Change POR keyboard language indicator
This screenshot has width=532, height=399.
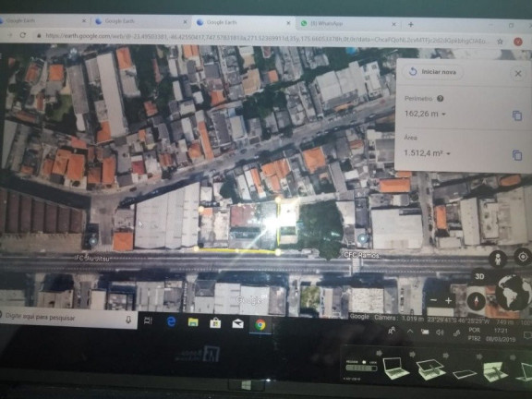tap(474, 333)
